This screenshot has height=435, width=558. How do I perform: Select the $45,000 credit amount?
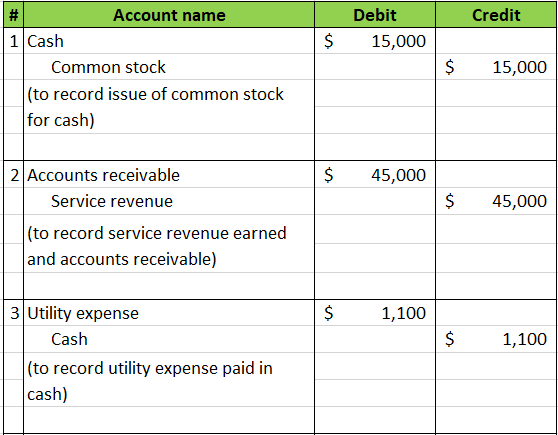(x=496, y=201)
